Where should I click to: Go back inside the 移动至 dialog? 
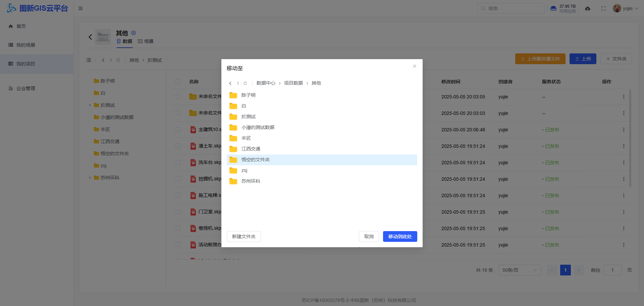pos(230,83)
